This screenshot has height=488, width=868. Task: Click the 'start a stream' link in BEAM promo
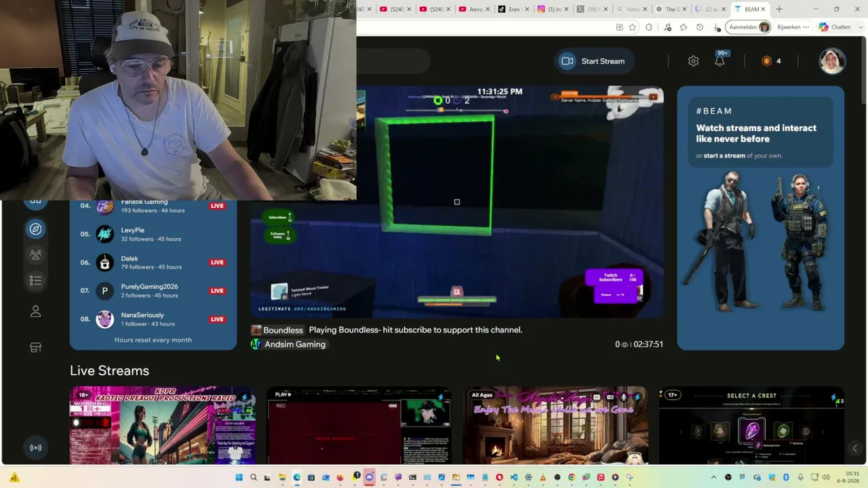click(724, 156)
